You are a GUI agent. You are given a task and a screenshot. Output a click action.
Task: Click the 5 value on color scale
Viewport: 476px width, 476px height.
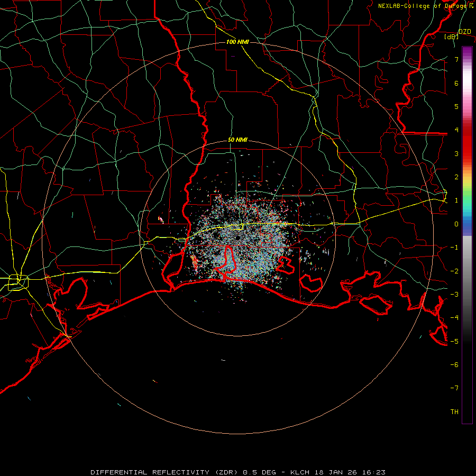(x=456, y=106)
